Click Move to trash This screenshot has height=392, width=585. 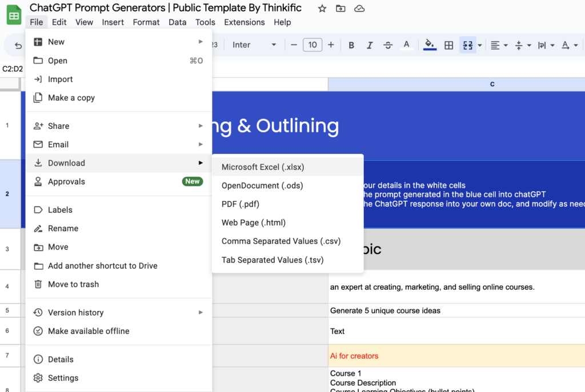pyautogui.click(x=119, y=284)
